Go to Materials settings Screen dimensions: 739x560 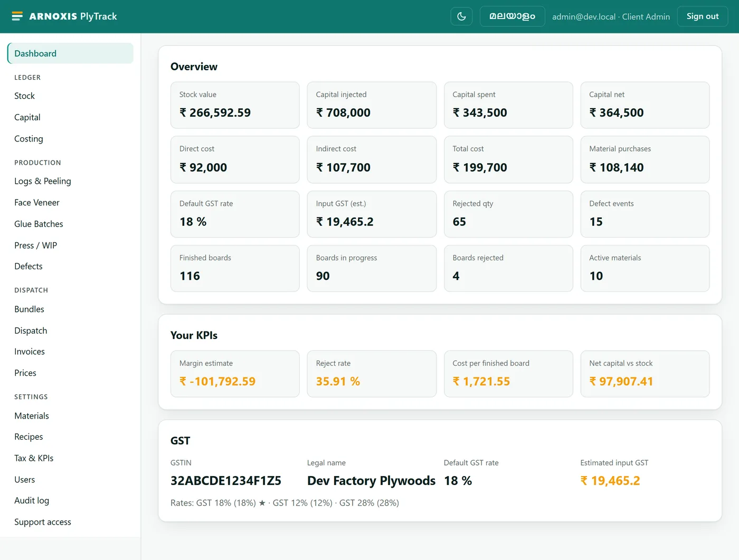(70, 416)
